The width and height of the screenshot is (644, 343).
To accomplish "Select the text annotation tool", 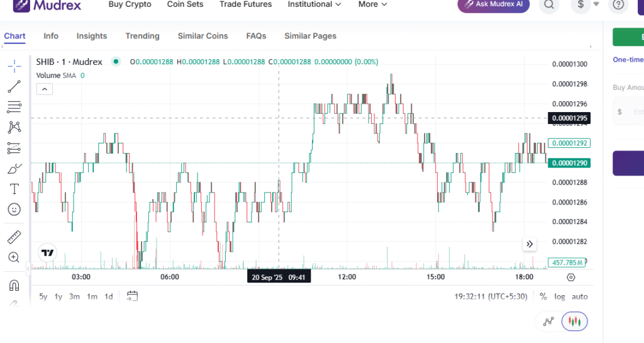I will (14, 189).
